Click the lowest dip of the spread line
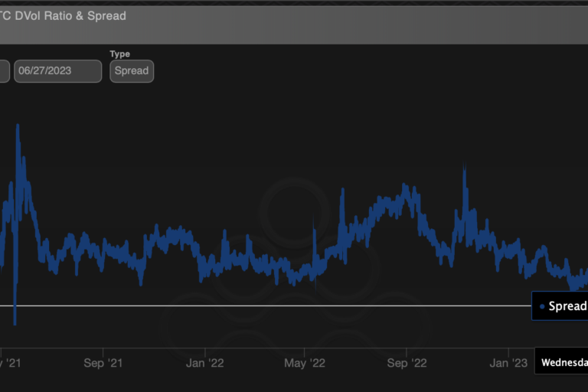 click(x=15, y=323)
